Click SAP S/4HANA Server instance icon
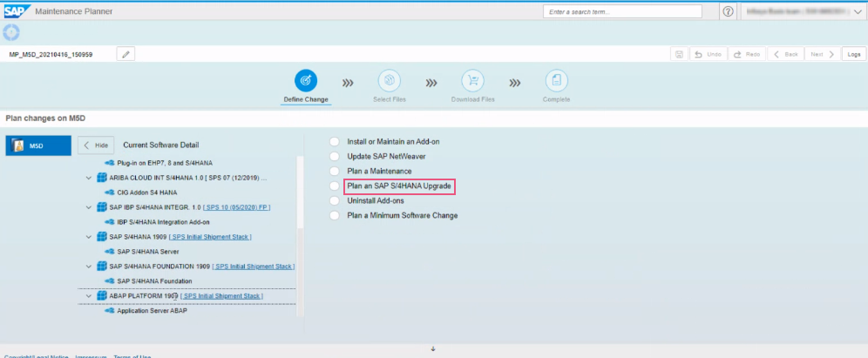868x358 pixels. 110,252
